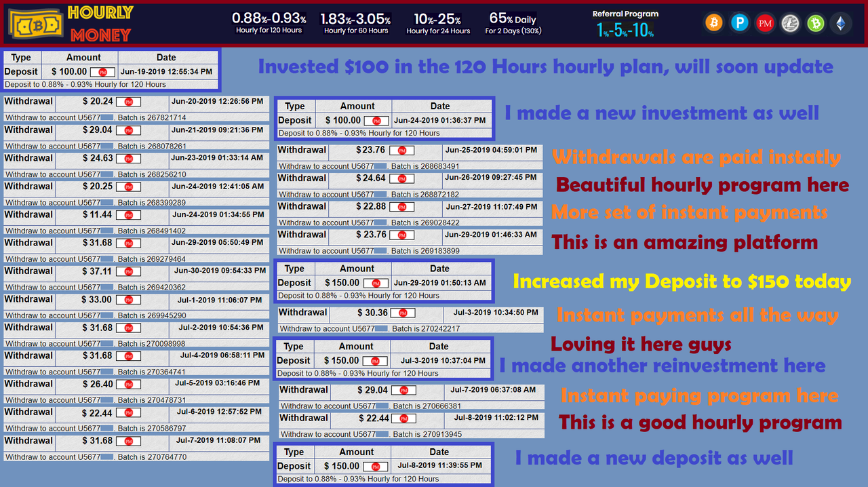868x487 pixels.
Task: Click PM icon beside $37.11 withdrawal
Action: (x=128, y=271)
